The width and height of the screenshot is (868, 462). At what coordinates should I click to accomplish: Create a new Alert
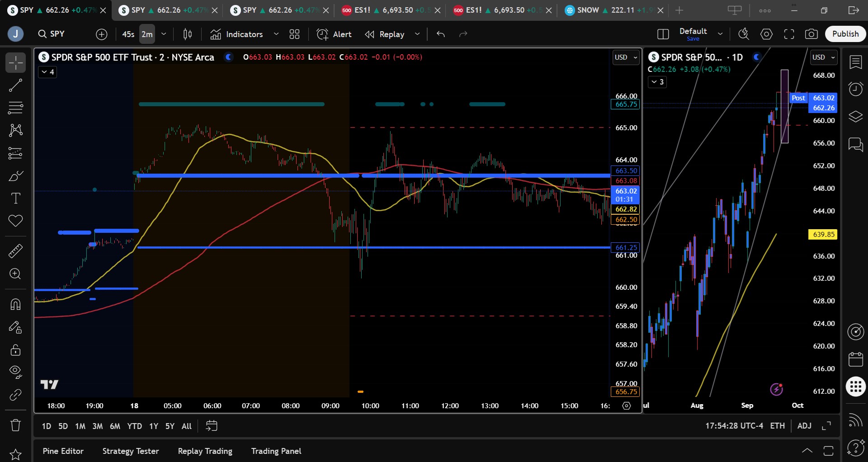[334, 34]
